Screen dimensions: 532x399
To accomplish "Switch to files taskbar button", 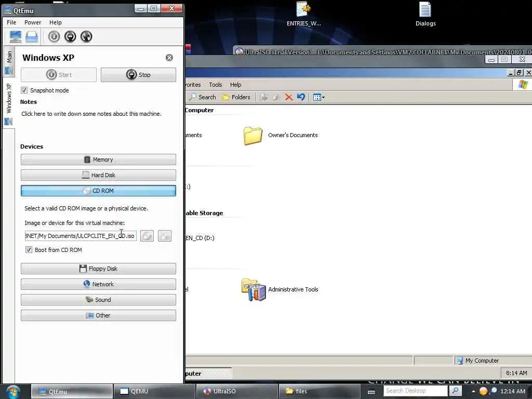I will pyautogui.click(x=319, y=391).
